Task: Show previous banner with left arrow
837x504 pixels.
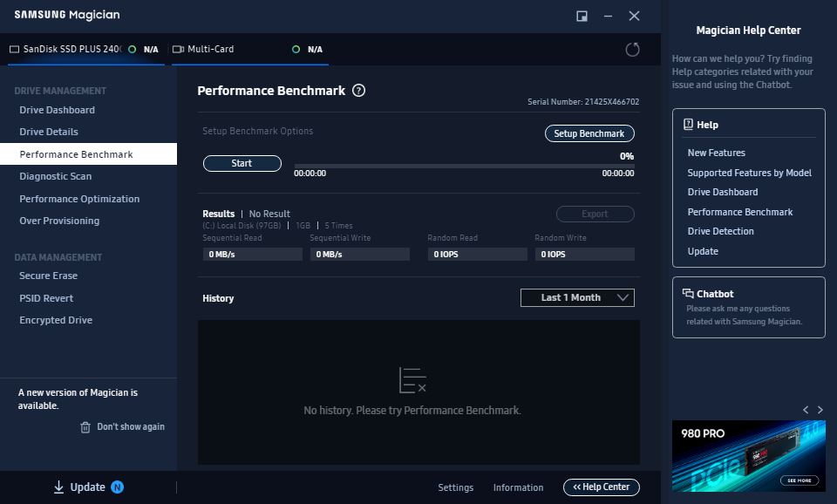Action: [806, 410]
